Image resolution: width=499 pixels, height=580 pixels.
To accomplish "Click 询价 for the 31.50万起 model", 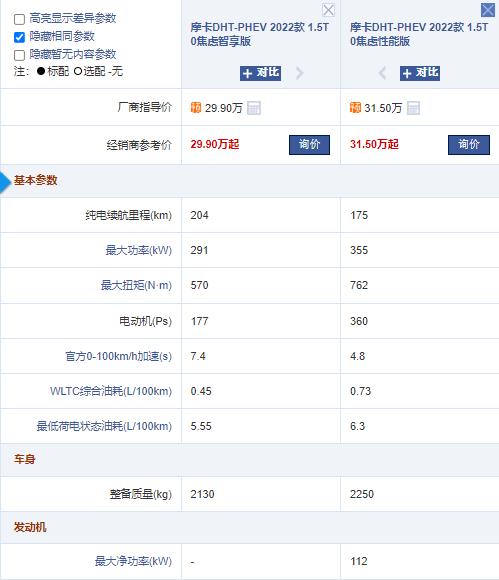I will point(469,145).
